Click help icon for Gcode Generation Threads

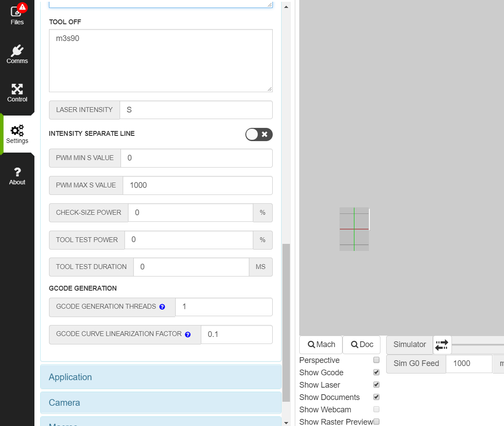tap(162, 307)
